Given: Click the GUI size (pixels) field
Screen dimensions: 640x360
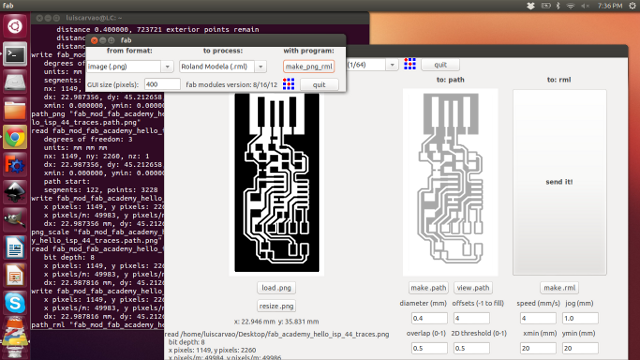Looking at the screenshot, I should pyautogui.click(x=162, y=84).
